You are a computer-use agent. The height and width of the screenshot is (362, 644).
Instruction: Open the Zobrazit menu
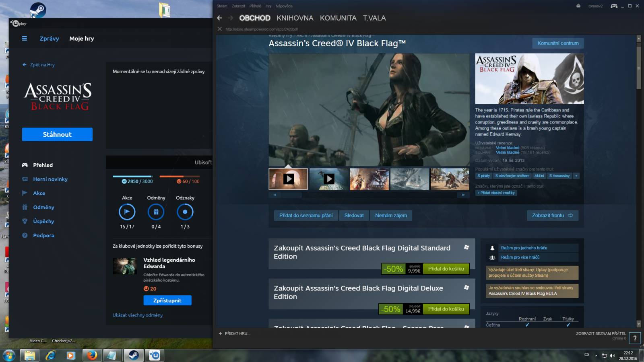point(238,6)
